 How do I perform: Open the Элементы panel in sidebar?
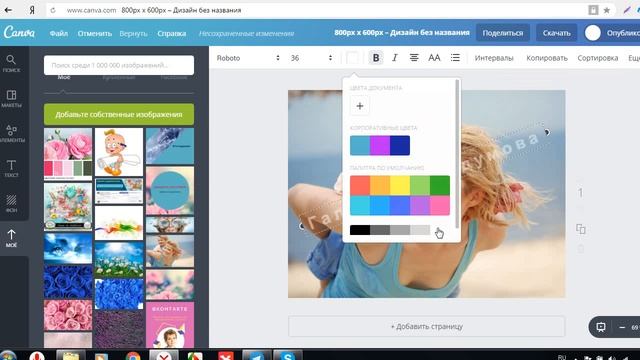[x=11, y=134]
